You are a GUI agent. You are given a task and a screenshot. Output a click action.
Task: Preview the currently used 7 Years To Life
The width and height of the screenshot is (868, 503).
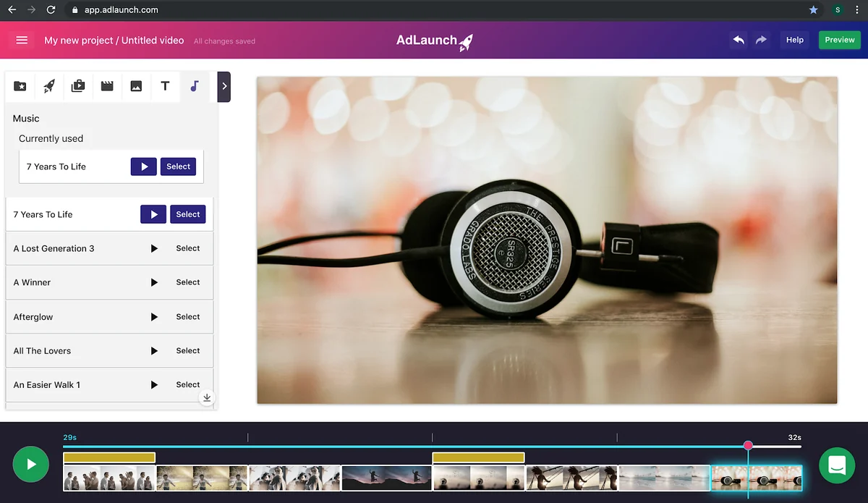(144, 166)
